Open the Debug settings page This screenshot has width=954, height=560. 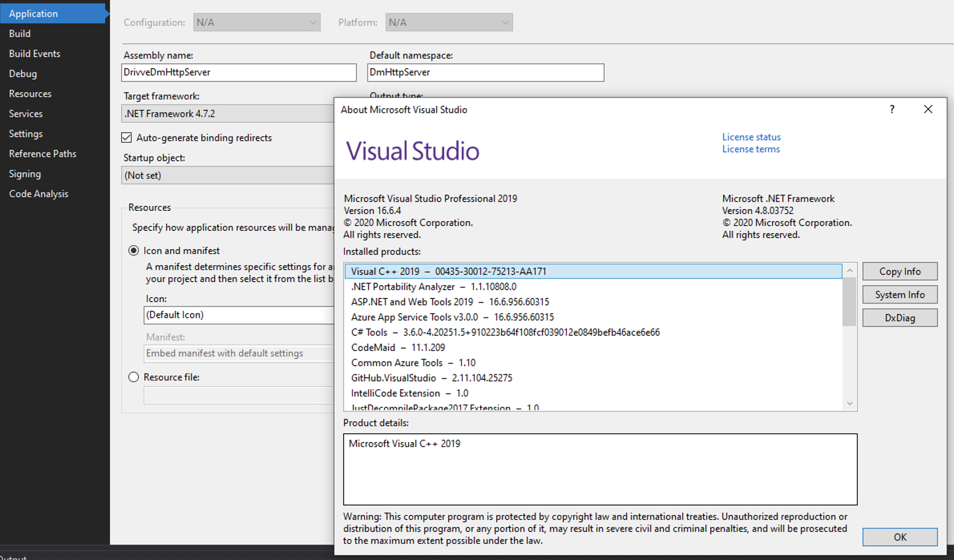(23, 74)
